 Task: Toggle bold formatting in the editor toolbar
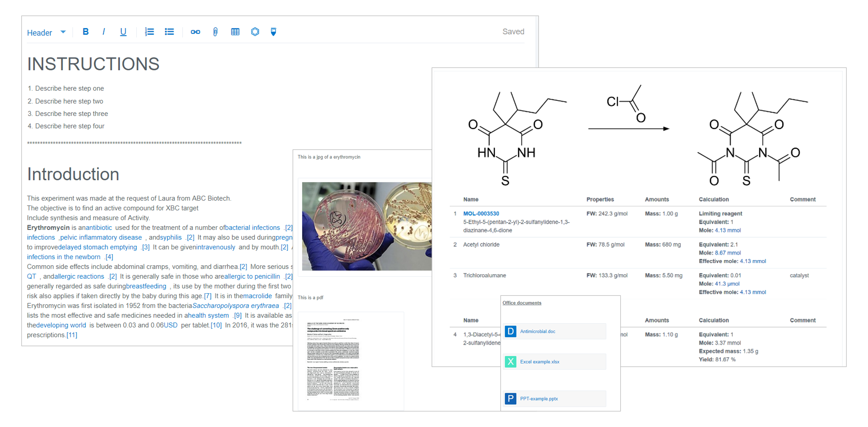click(86, 32)
